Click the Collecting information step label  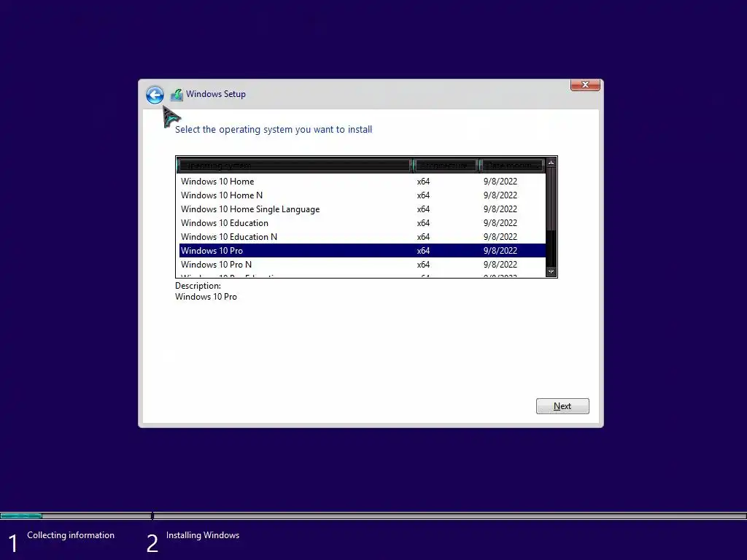click(x=71, y=535)
